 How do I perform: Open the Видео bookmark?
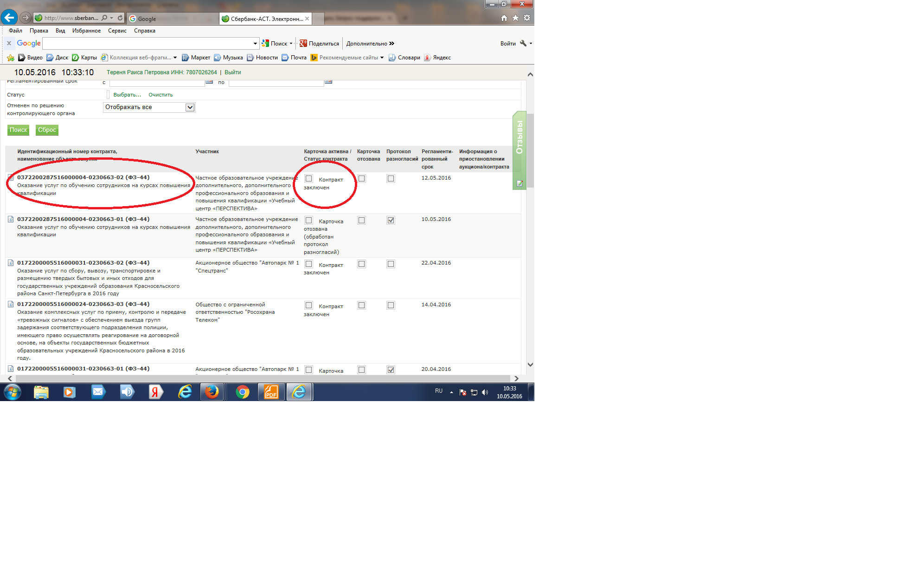point(30,58)
